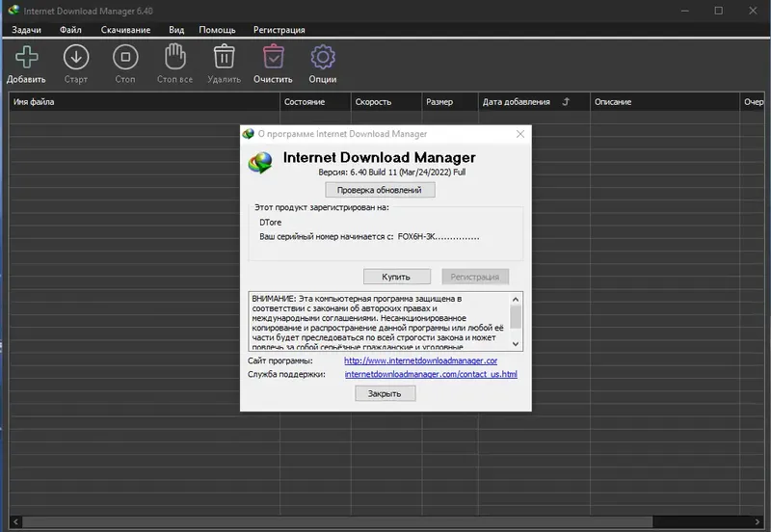Click the license text scrollbar thumb
The width and height of the screenshot is (771, 532).
[516, 317]
